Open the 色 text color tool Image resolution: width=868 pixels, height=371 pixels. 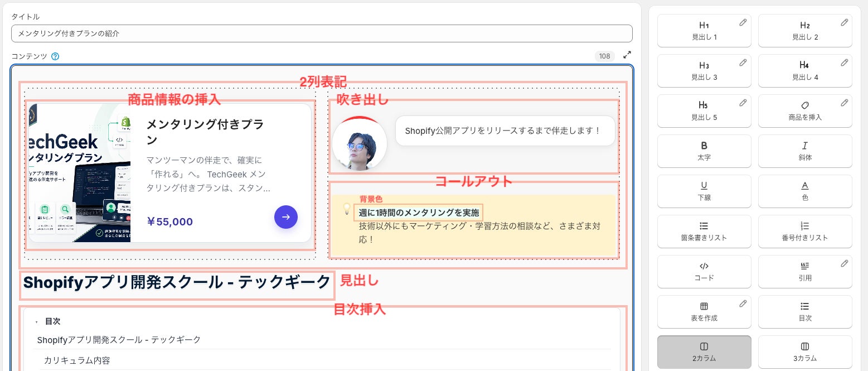(805, 191)
